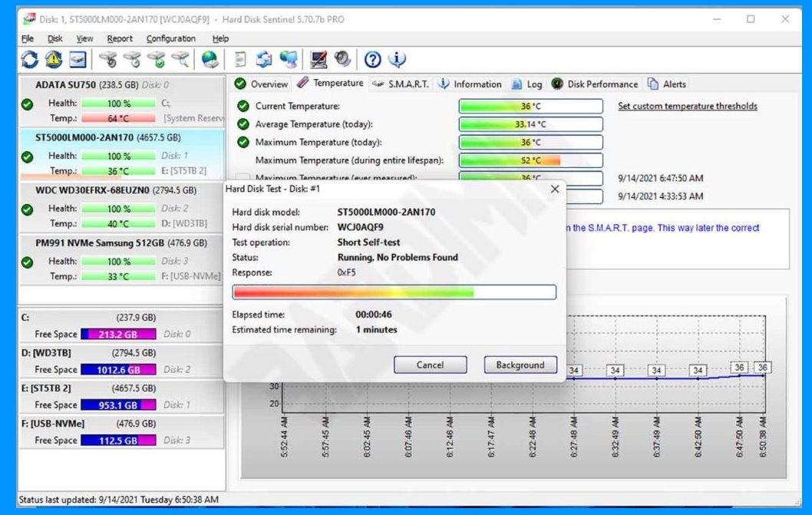Viewport: 812px width, 515px height.
Task: Click the status 'Running, No Problems Found' text
Action: [398, 257]
